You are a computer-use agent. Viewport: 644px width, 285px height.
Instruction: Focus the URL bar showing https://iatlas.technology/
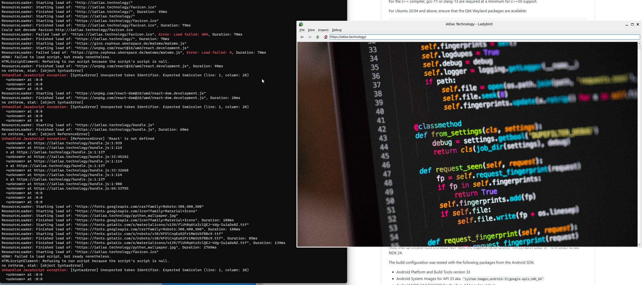(484, 37)
